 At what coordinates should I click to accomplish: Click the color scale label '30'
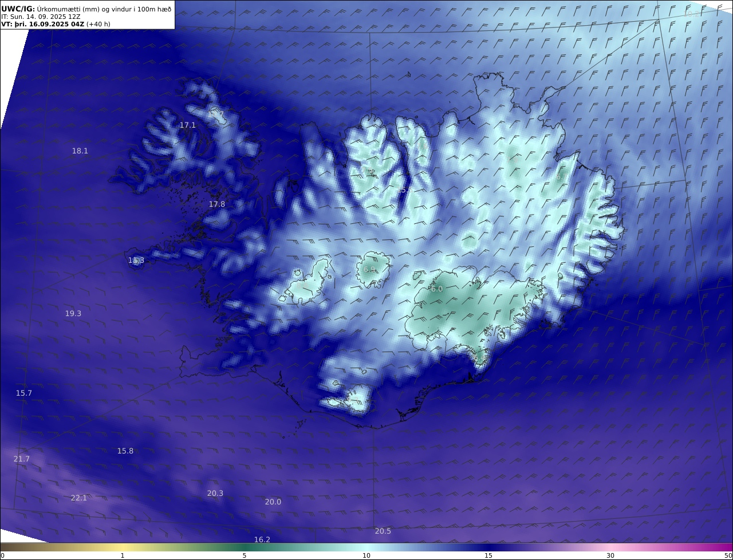click(610, 555)
